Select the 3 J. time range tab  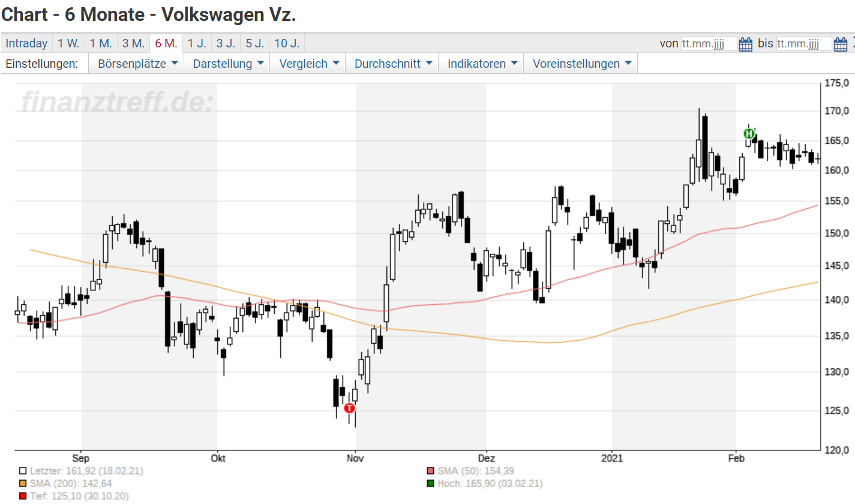(x=226, y=43)
